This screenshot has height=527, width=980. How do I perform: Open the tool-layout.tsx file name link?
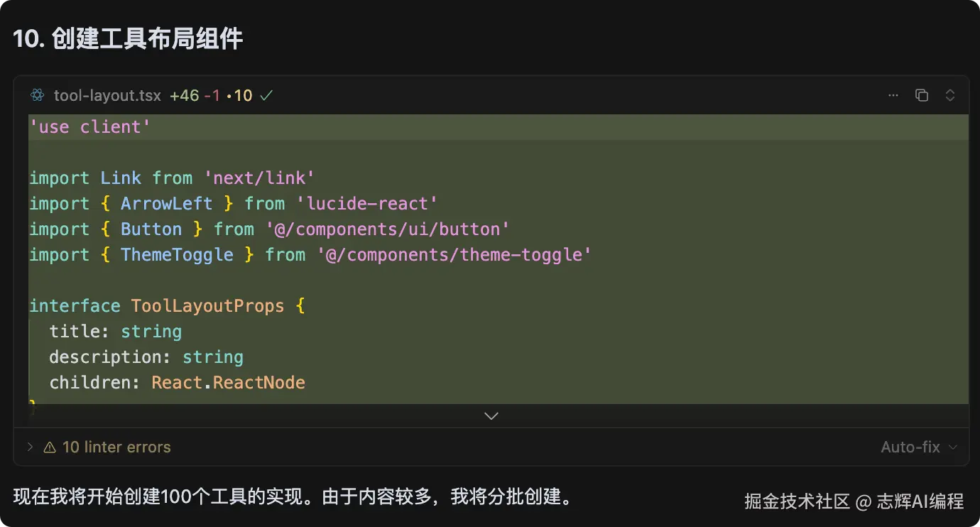pos(107,95)
